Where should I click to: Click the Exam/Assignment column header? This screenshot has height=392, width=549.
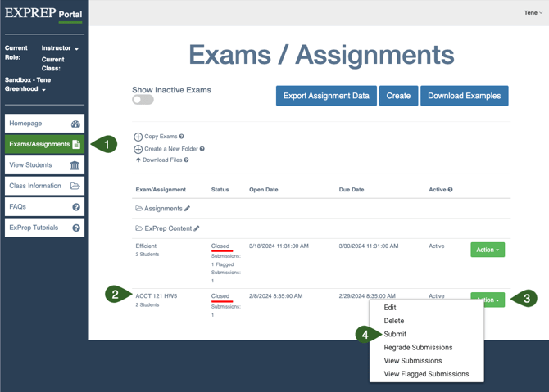point(161,190)
